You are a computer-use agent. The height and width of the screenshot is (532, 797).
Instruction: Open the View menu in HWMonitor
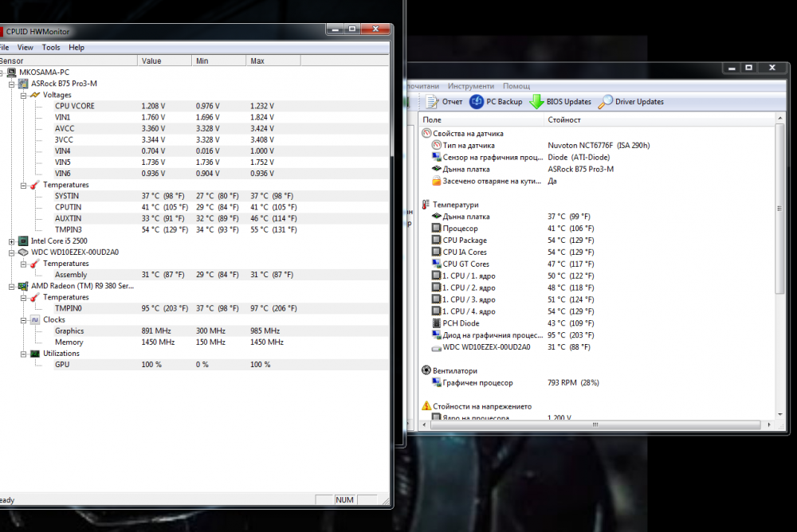[25, 47]
